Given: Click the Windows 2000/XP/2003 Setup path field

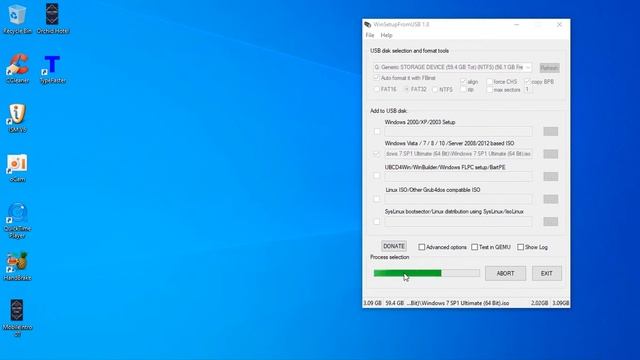Looking at the screenshot, I should point(458,131).
